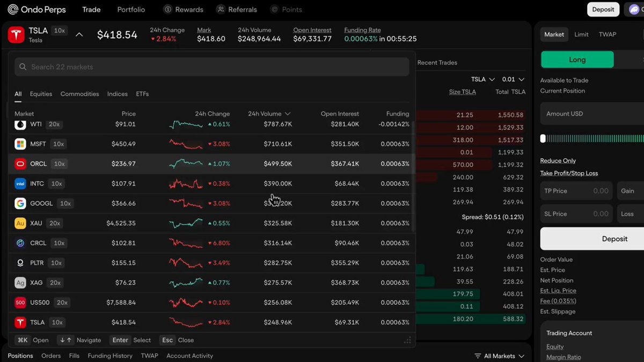Click the XAG silver icon
Viewport: 644px width, 362px height.
pyautogui.click(x=20, y=283)
